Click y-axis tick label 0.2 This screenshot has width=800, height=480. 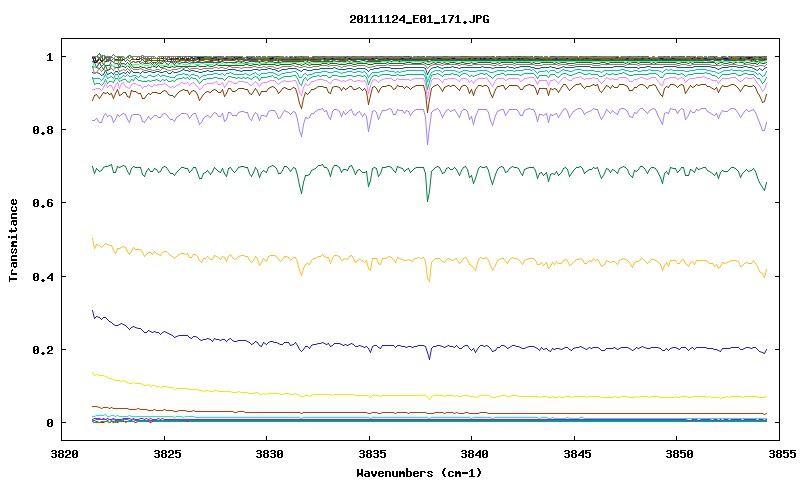click(x=43, y=350)
